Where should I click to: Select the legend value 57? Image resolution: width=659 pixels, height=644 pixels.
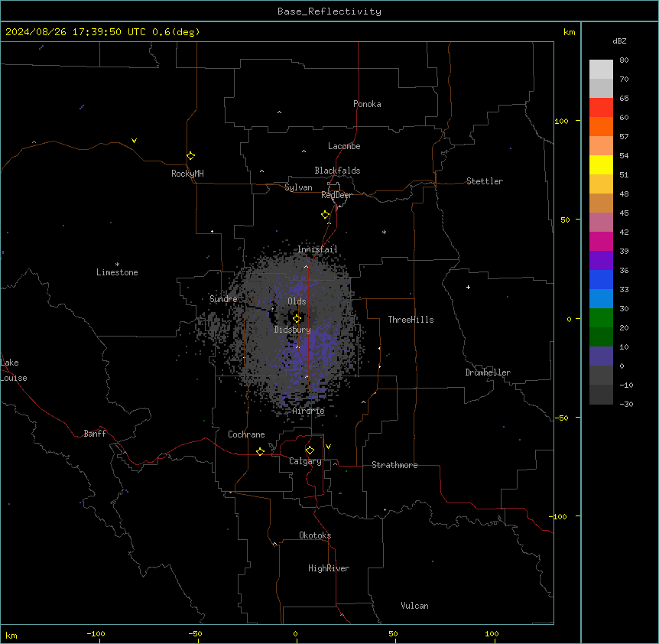[x=624, y=136]
